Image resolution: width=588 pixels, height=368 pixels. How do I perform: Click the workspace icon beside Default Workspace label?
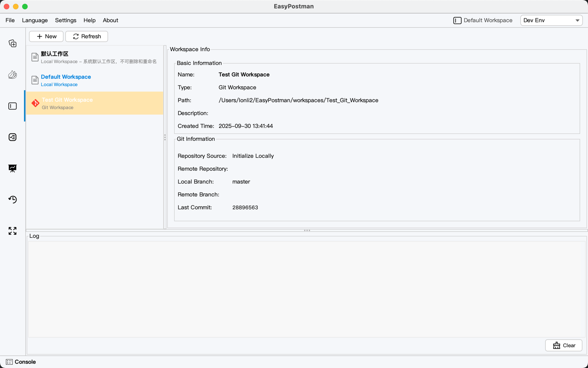coord(457,20)
